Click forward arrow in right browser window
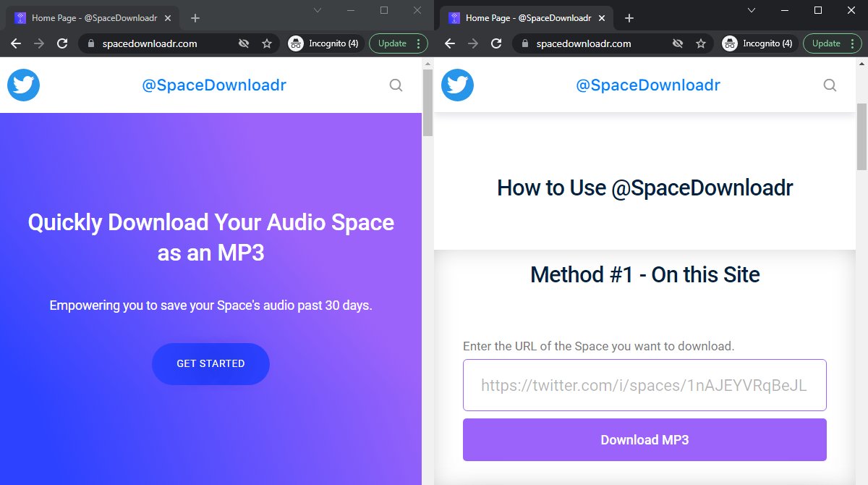 tap(473, 43)
